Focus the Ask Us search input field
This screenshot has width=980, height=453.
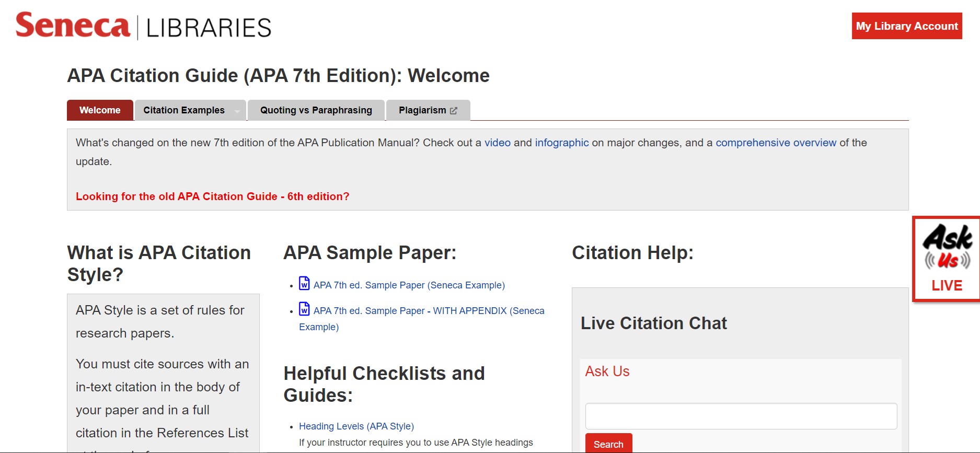pos(741,416)
